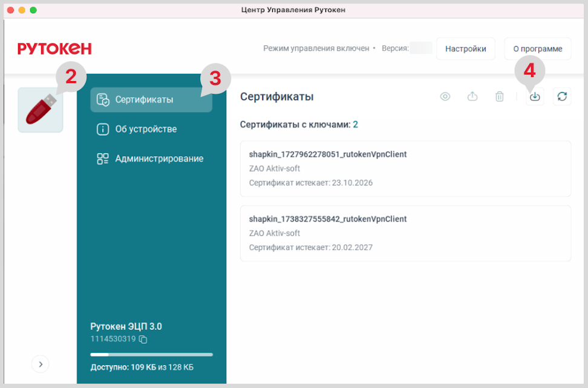
Task: Click the view certificate eye icon
Action: [445, 97]
